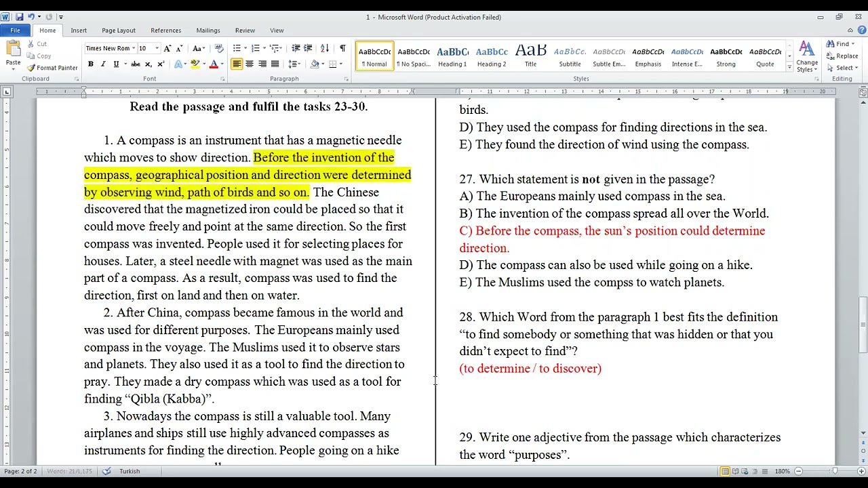This screenshot has width=868, height=488.
Task: Apply the yellow text highlight color
Action: 195,64
